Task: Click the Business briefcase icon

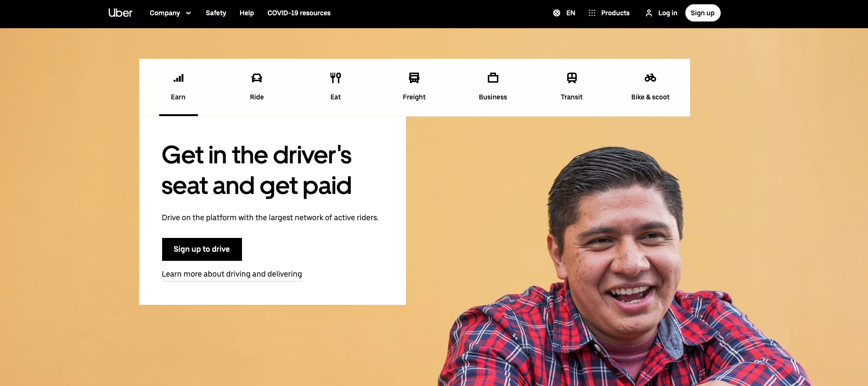Action: (493, 77)
